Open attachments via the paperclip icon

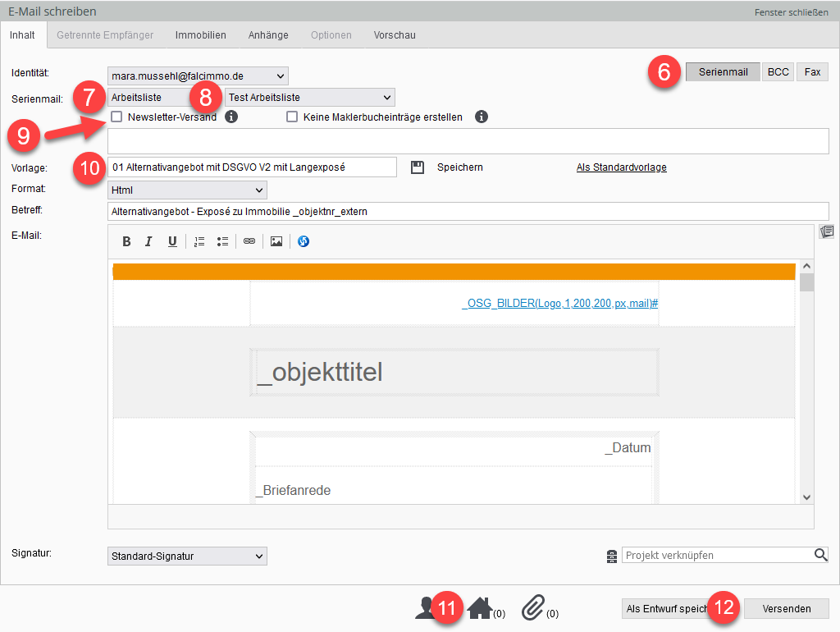pyautogui.click(x=533, y=608)
